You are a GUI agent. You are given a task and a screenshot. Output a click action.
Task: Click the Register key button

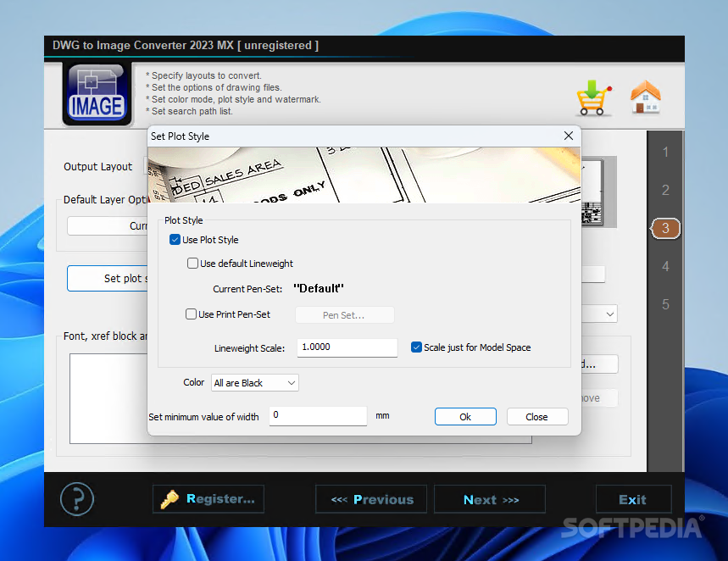208,499
